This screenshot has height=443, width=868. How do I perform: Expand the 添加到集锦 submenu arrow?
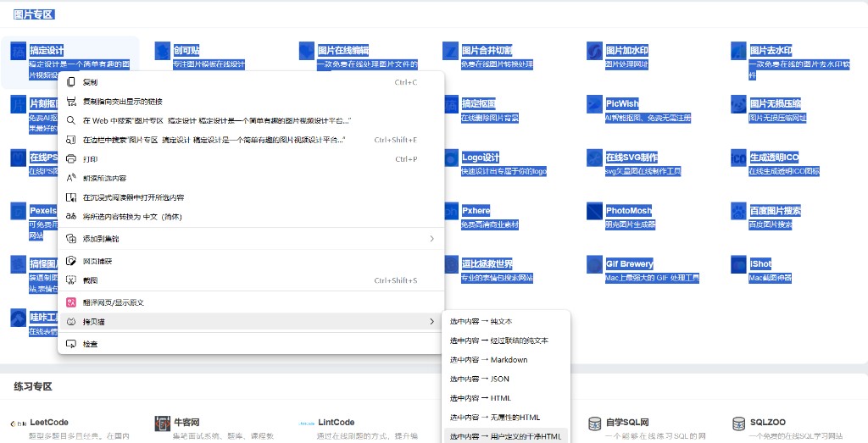[431, 238]
